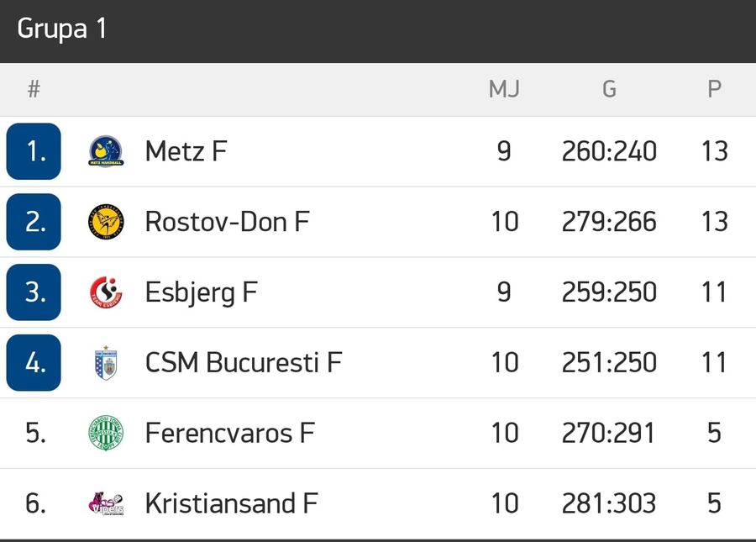Image resolution: width=756 pixels, height=542 pixels.
Task: Open the Vipers Kristiansand pink logo
Action: (106, 503)
